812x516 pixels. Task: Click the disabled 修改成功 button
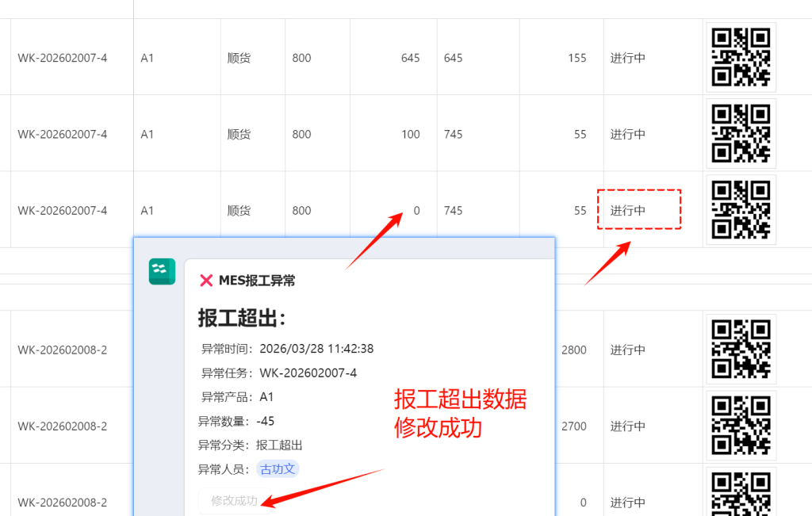[234, 500]
